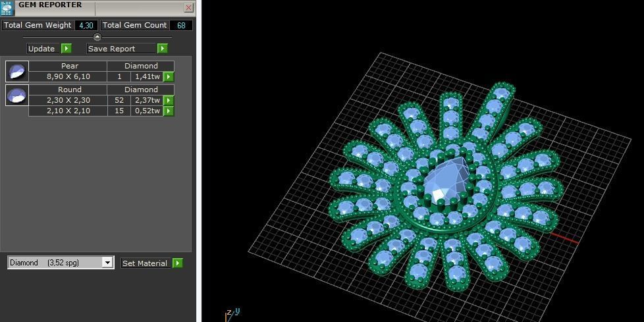
Task: Click green arrow on the 0,52tw row
Action: [169, 111]
